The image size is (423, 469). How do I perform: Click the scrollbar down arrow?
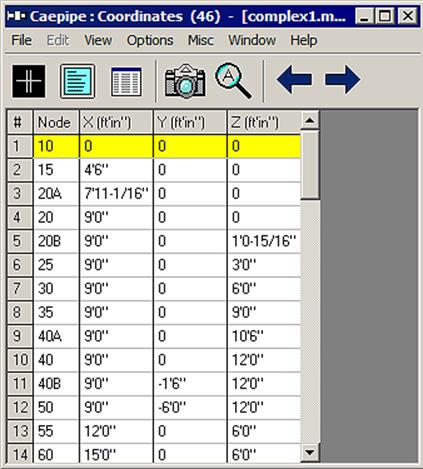[310, 453]
